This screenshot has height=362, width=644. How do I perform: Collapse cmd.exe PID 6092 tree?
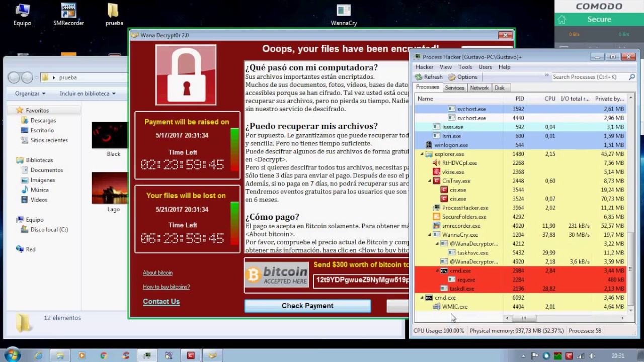point(422,298)
